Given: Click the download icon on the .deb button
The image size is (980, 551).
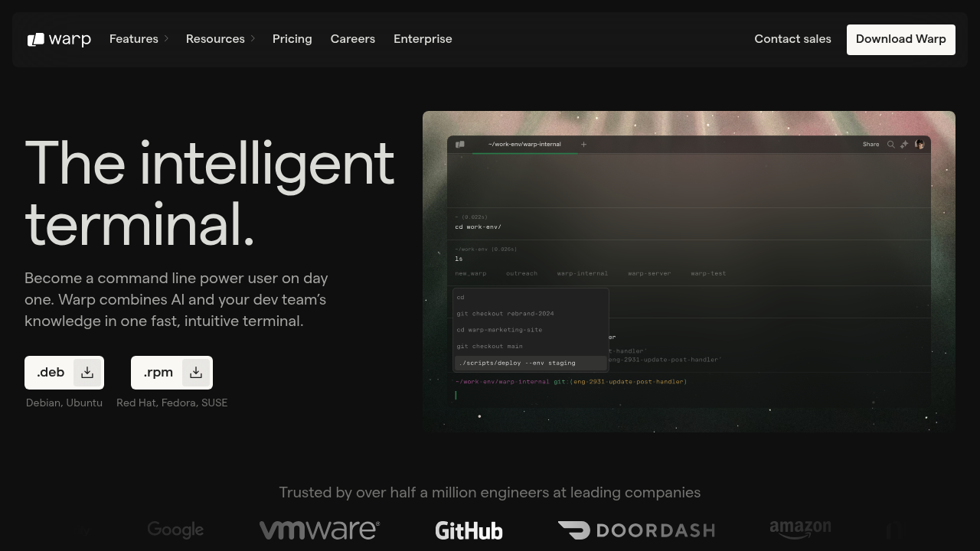Looking at the screenshot, I should click(x=87, y=373).
